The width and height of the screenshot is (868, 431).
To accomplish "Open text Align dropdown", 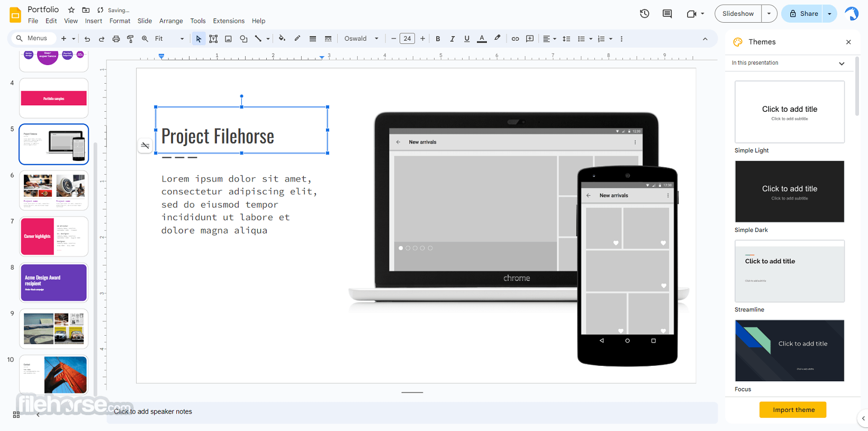I will point(549,39).
